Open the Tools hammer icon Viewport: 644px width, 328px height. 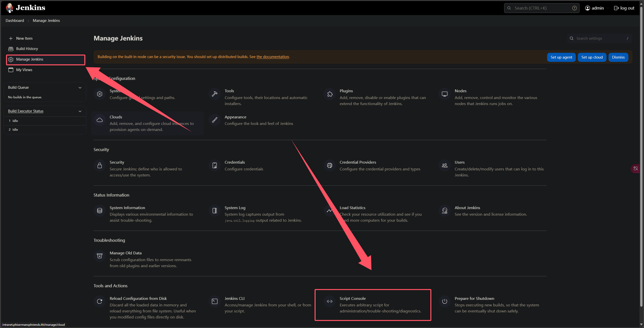[215, 94]
